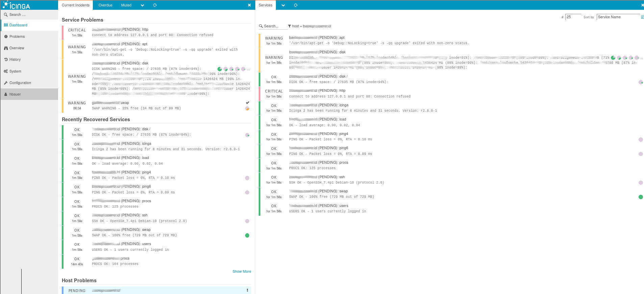
Task: Click the Show More link
Action: 241,271
